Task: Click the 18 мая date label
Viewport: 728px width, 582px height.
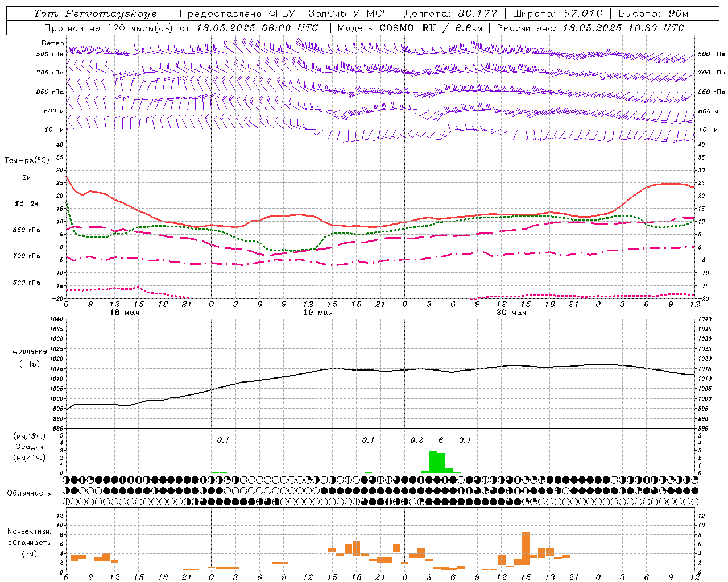Action: [x=125, y=313]
